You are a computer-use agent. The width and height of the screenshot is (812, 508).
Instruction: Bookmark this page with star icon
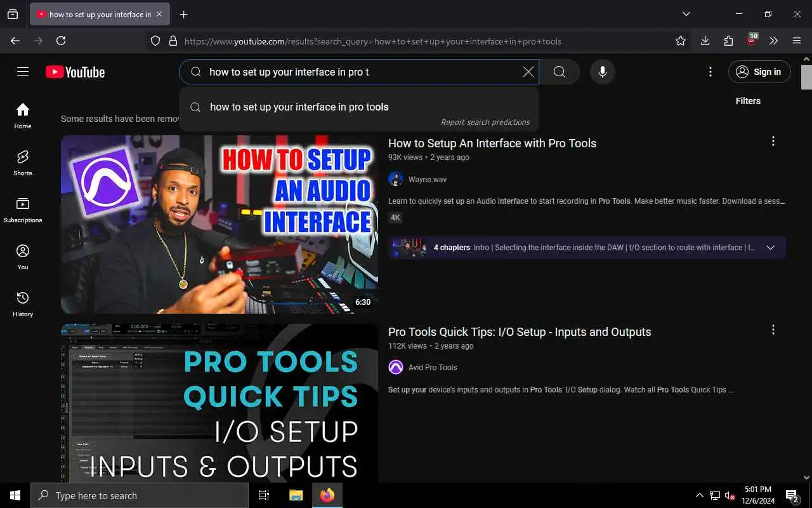click(x=681, y=41)
